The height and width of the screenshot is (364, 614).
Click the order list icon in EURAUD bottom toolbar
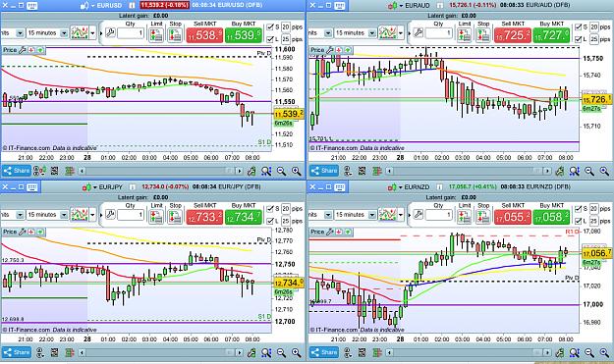point(376,171)
